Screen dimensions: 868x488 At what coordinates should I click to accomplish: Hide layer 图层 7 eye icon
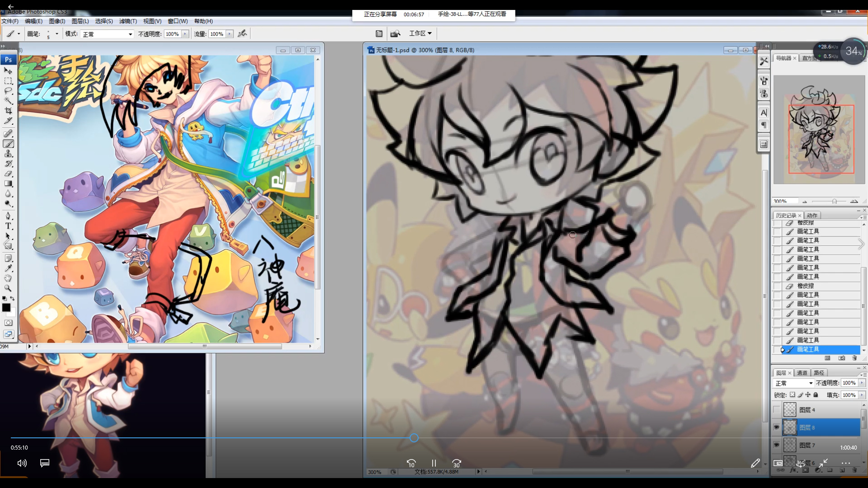click(776, 445)
